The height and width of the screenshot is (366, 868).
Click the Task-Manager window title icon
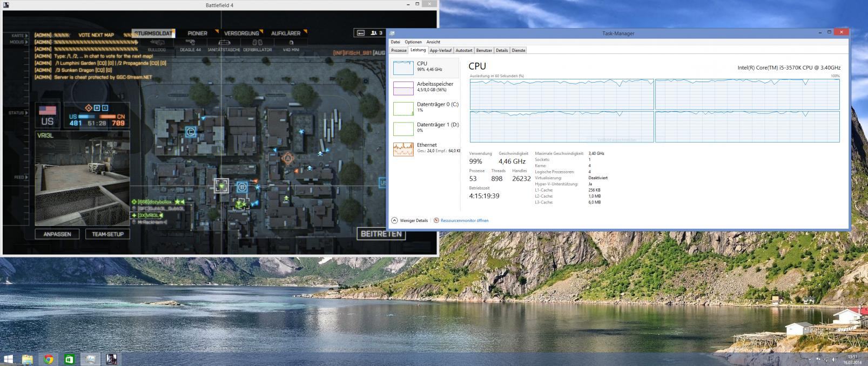[392, 33]
